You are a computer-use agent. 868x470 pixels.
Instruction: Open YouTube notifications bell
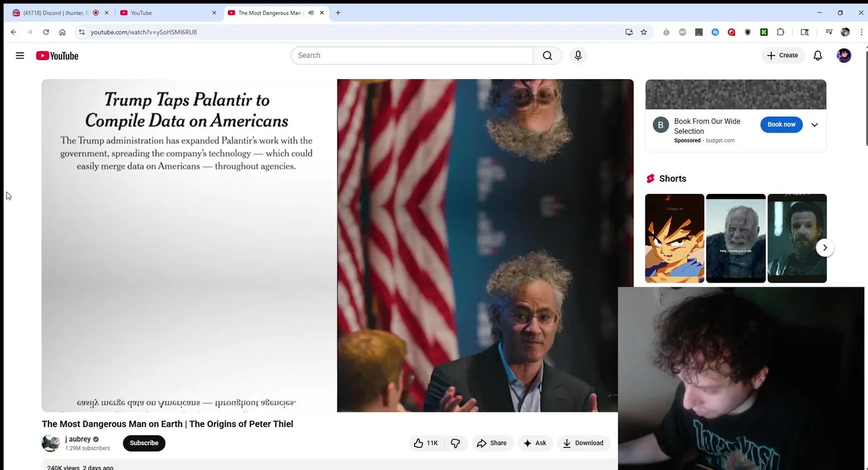point(818,55)
